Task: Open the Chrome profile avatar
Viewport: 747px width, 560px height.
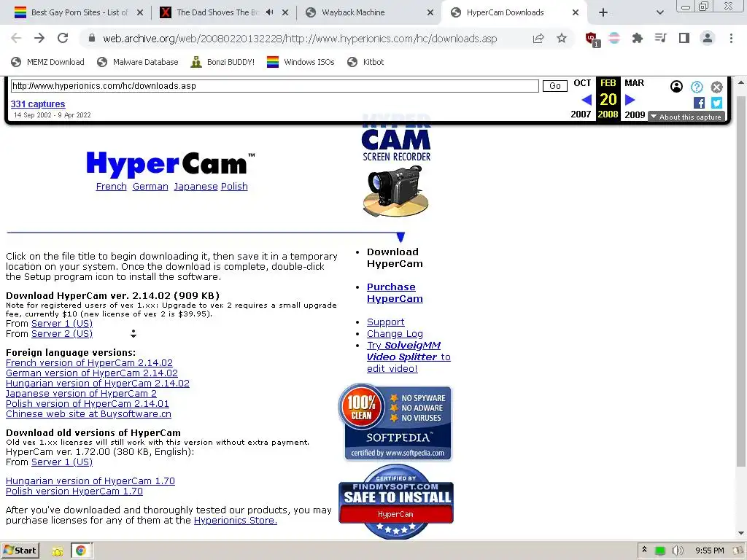Action: tap(708, 38)
